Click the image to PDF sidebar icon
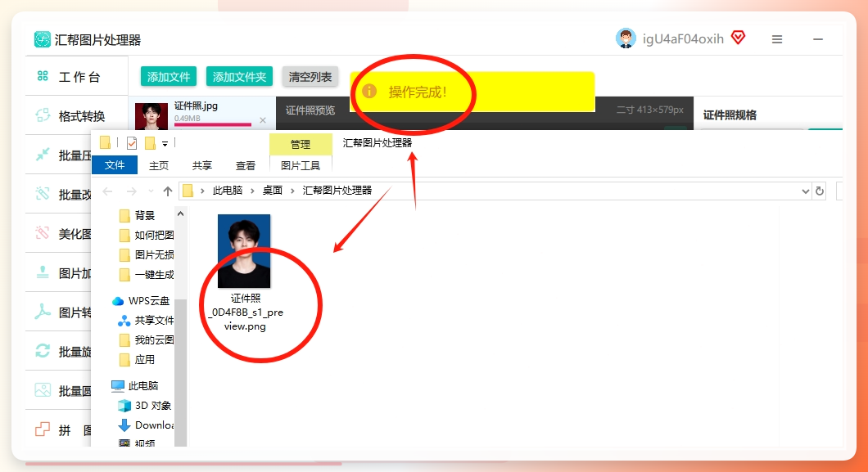 click(x=43, y=312)
